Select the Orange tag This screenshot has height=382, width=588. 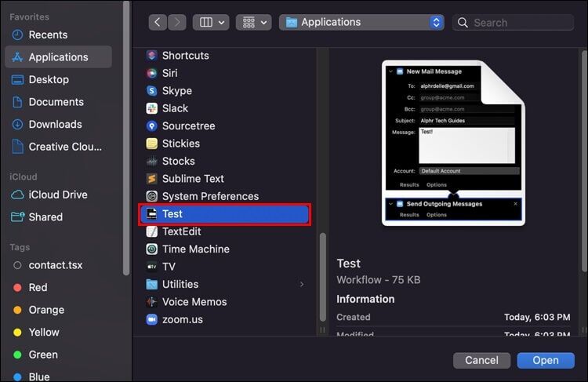point(59,310)
